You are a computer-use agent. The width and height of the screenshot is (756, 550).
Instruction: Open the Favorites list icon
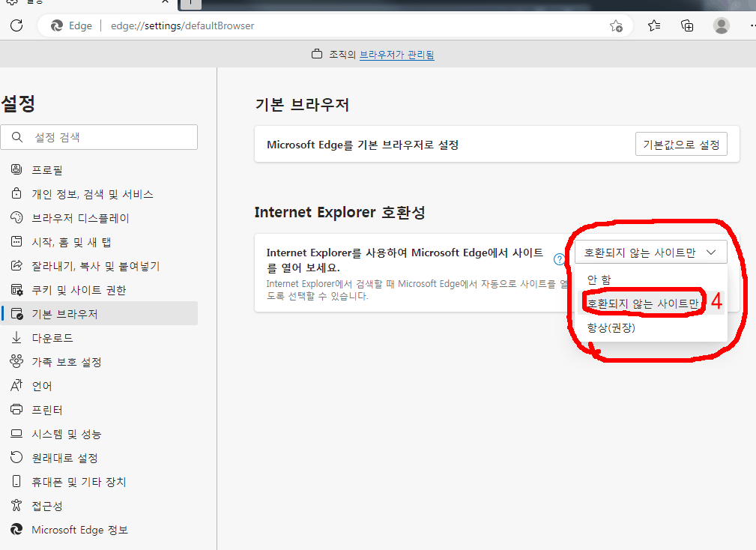click(x=654, y=25)
